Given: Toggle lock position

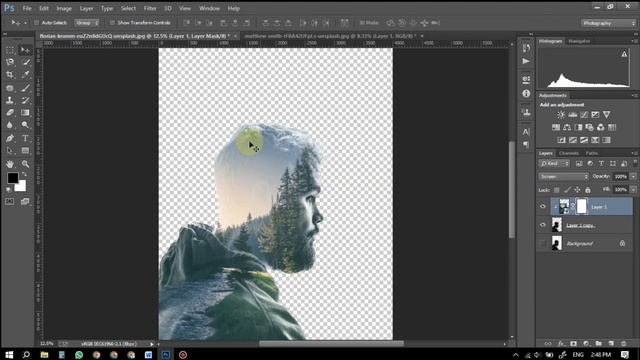Looking at the screenshot, I should (577, 190).
